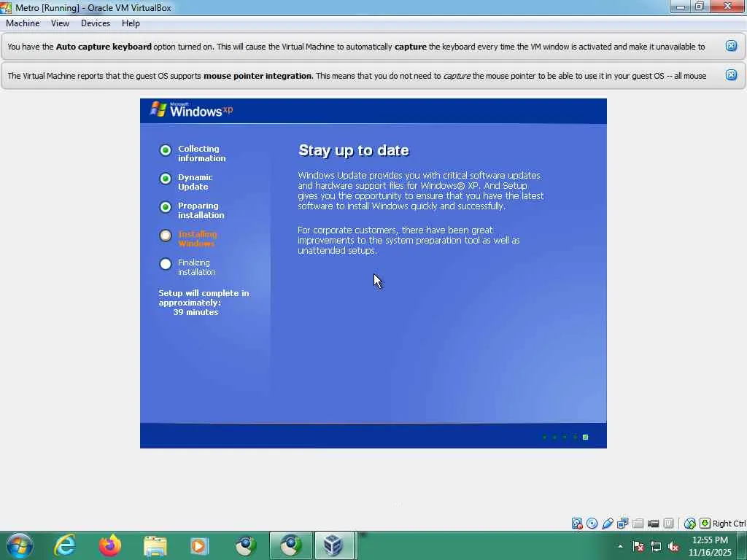Open the clock showing 12:55 PM
This screenshot has height=560, width=747.
[710, 546]
